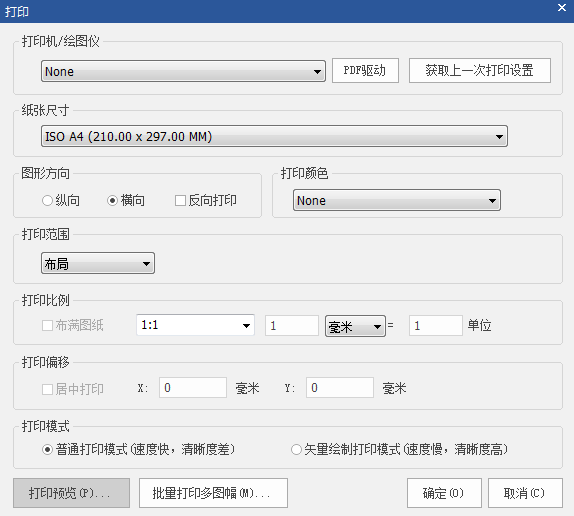Toggle the 反向打印 checkbox

180,201
